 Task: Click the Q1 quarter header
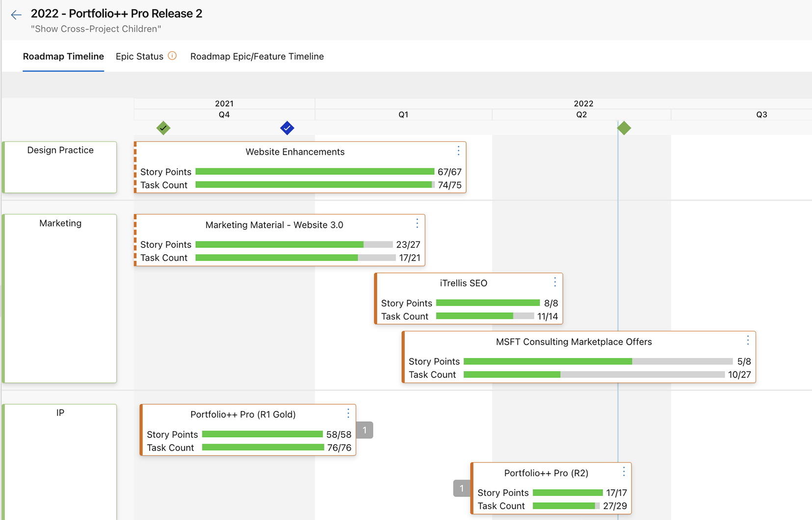point(403,114)
